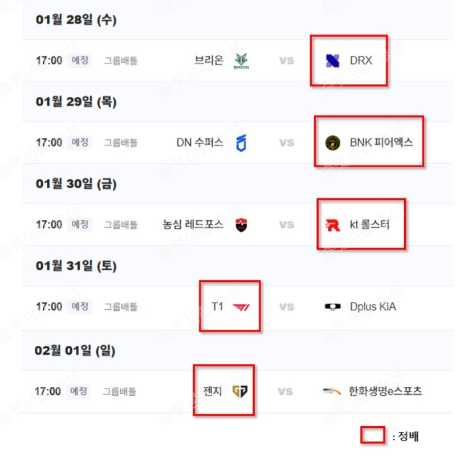476x465 pixels.
Task: Select the 한화생명e스포츠 team name
Action: click(x=385, y=391)
